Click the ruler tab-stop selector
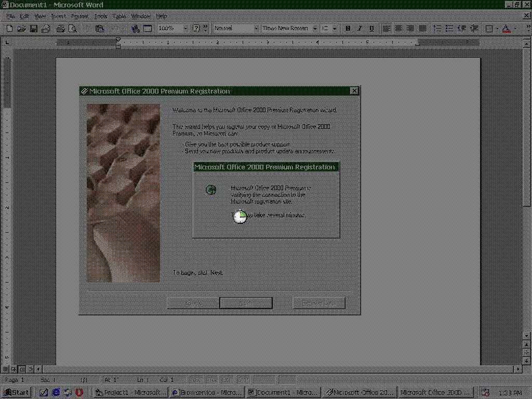 coord(7,43)
